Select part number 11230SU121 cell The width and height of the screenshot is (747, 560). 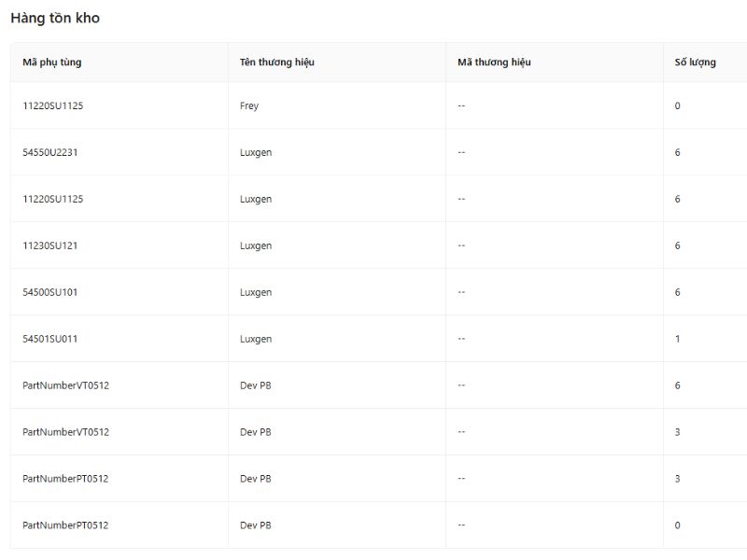click(50, 245)
